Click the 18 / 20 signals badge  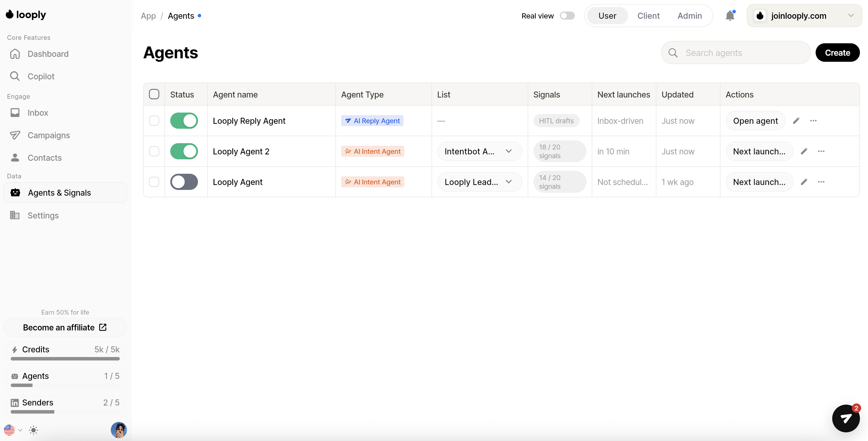560,151
